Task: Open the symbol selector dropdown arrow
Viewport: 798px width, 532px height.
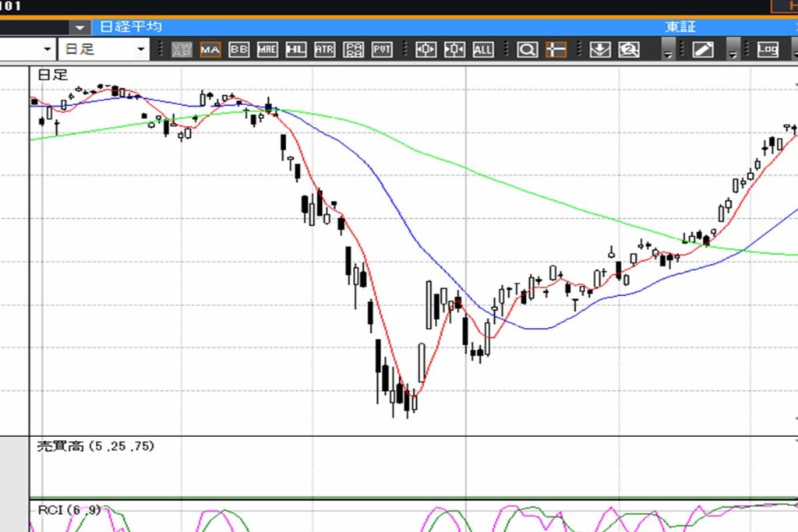Action: [81, 27]
